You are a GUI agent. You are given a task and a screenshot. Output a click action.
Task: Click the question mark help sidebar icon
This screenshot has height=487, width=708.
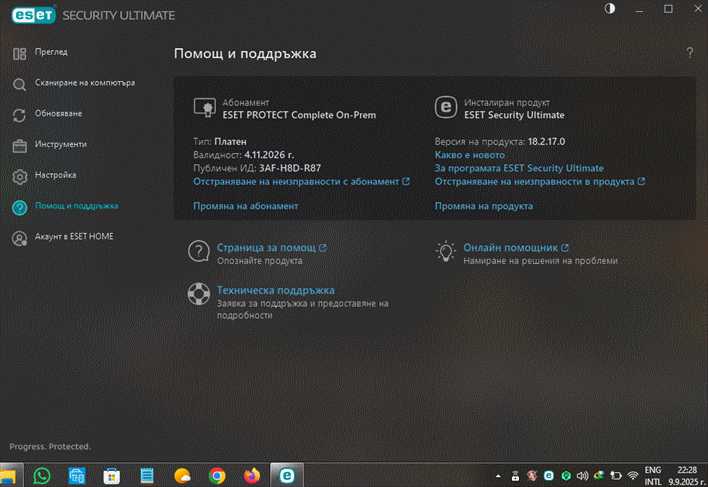click(x=19, y=208)
